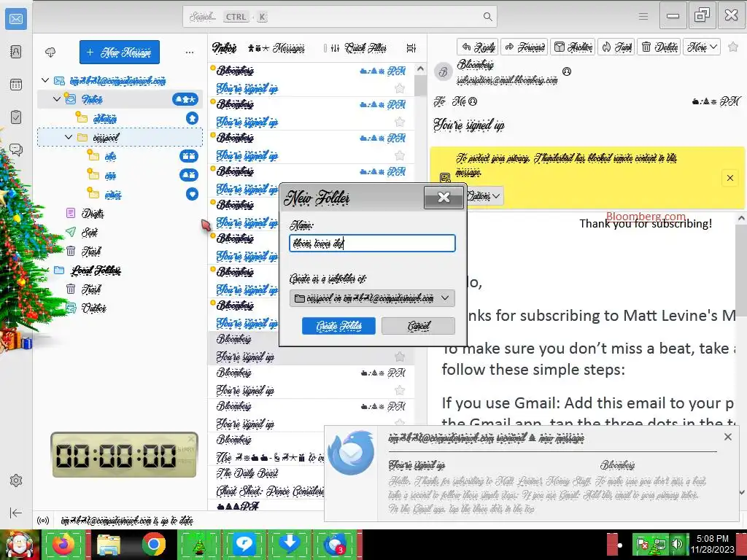Open the Tasks space

(x=16, y=117)
